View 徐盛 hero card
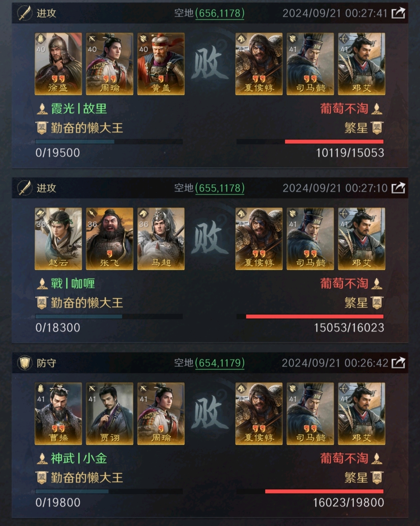Viewport: 420px width, 526px height. click(58, 64)
